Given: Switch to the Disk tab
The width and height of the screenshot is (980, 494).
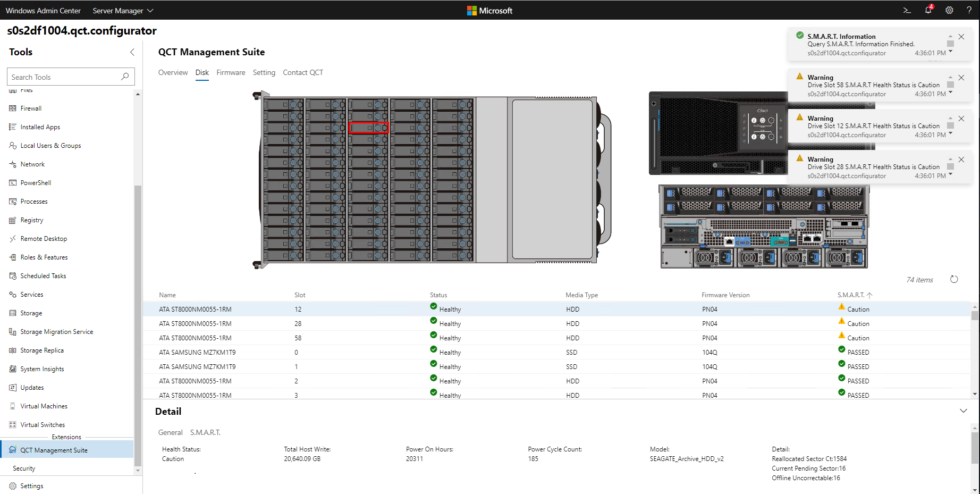Looking at the screenshot, I should [202, 73].
